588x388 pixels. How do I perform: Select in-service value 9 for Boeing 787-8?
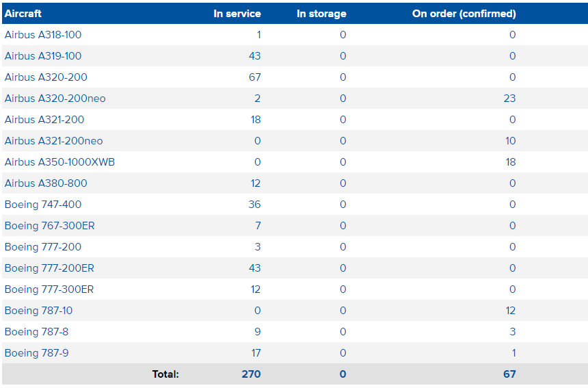point(258,332)
